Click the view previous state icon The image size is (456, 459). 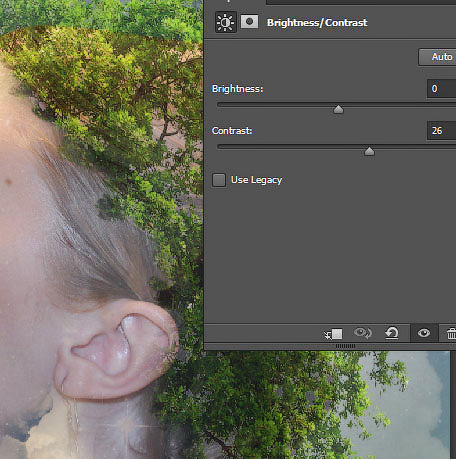[x=363, y=333]
